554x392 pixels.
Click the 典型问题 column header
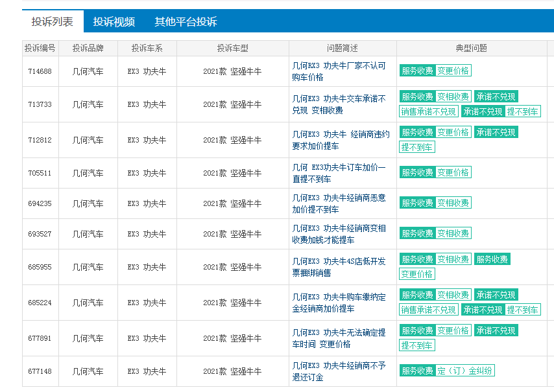pos(472,48)
